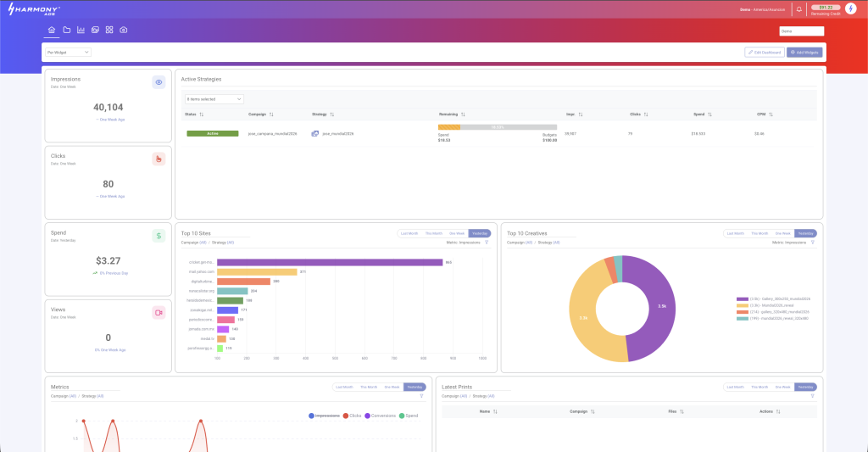This screenshot has width=868, height=452.
Task: Expand the Per Widget dropdown
Action: pos(68,52)
